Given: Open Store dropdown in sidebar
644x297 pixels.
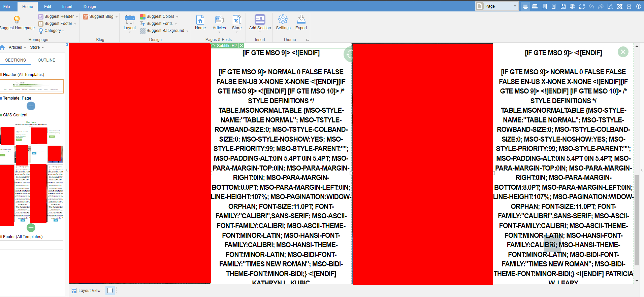Looking at the screenshot, I should click(37, 47).
